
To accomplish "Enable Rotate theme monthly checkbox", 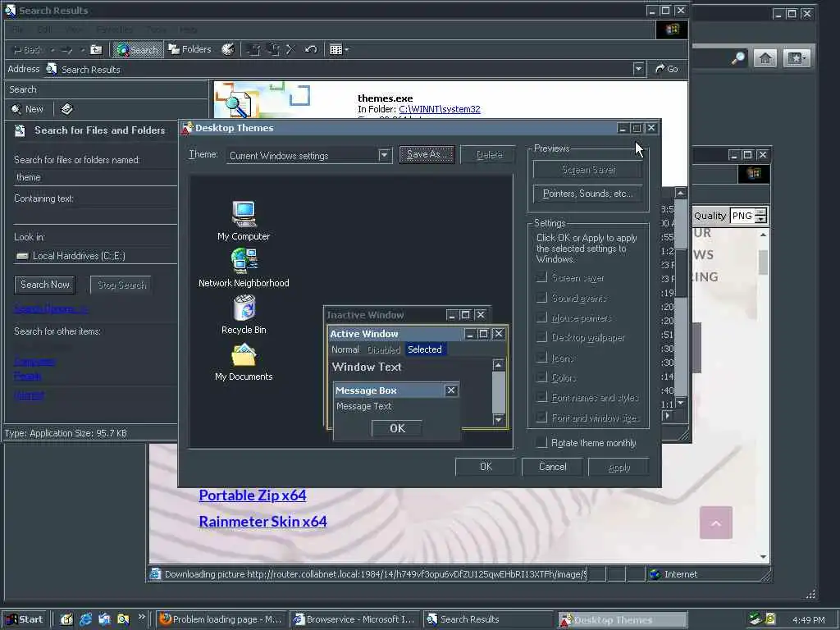I will [x=542, y=442].
